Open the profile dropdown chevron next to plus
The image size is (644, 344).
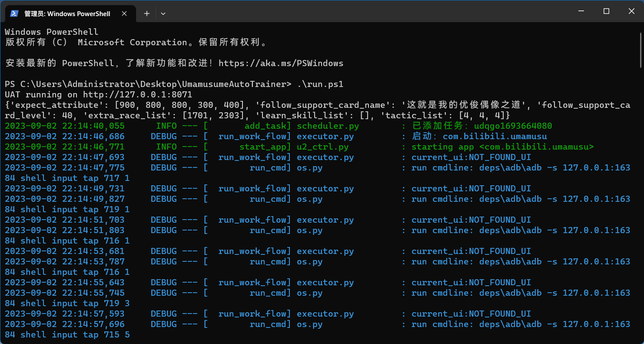(163, 13)
